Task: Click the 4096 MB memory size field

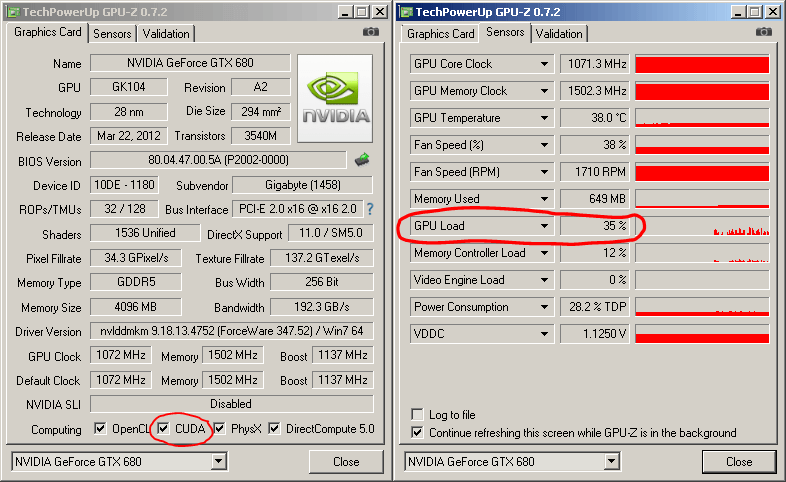Action: [x=136, y=307]
